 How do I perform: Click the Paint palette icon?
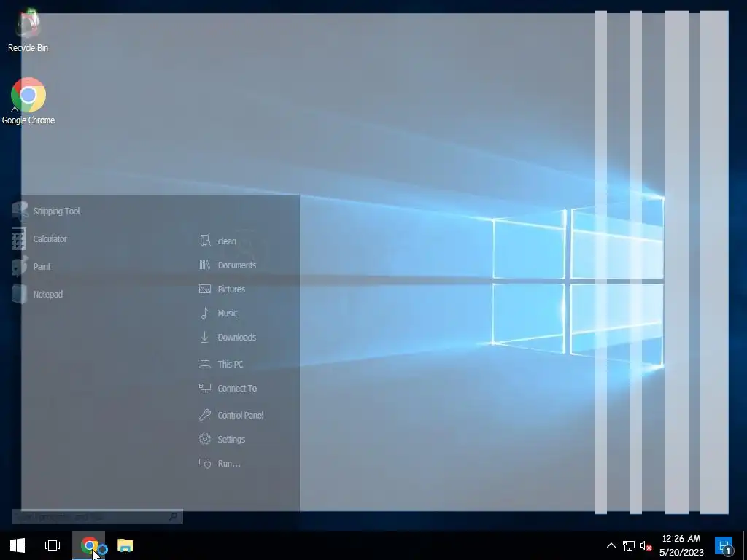(20, 266)
